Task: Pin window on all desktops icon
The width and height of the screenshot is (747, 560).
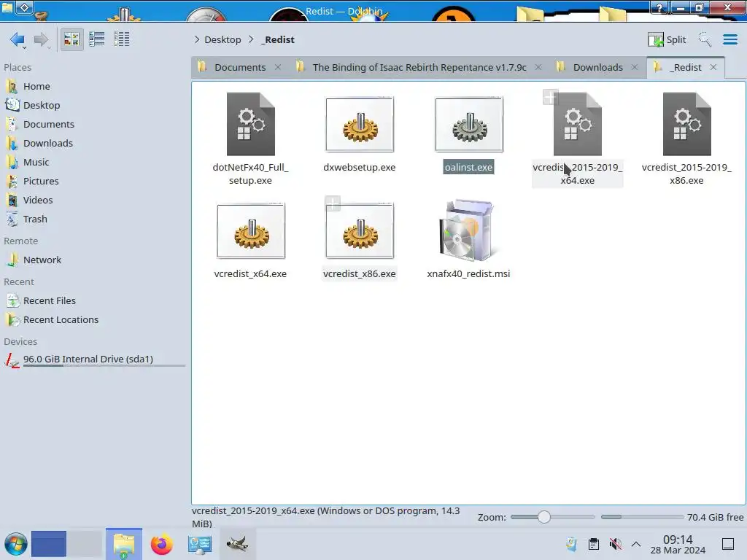Action: 25,7
